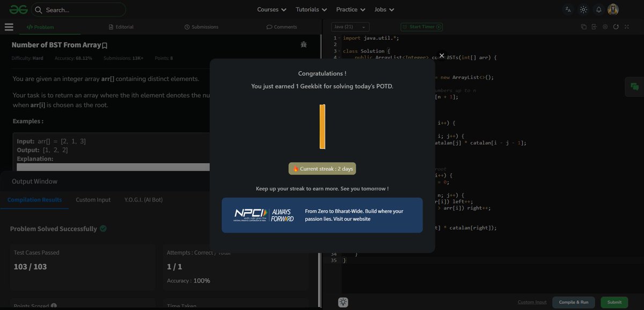Click the reset code icon
This screenshot has width=644, height=310.
click(x=616, y=27)
